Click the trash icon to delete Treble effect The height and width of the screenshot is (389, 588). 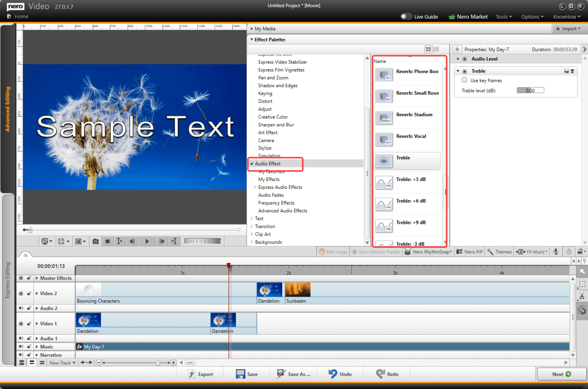572,71
